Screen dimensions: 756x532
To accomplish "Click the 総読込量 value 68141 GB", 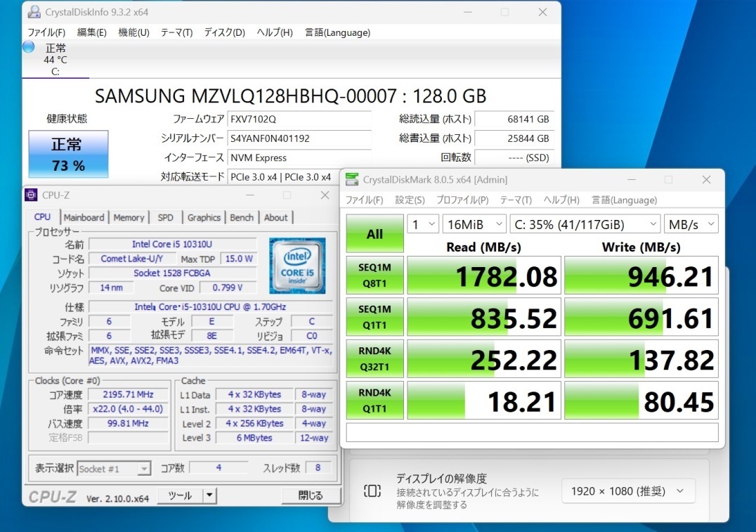I will tap(514, 119).
